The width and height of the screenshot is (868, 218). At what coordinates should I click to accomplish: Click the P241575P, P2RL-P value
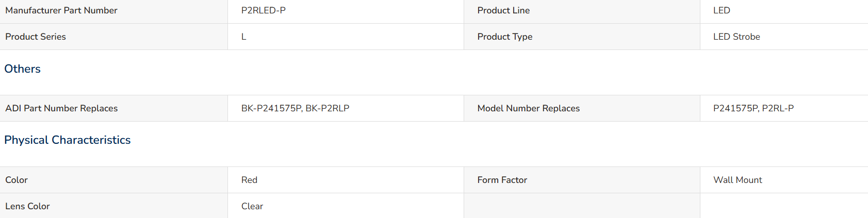click(754, 108)
